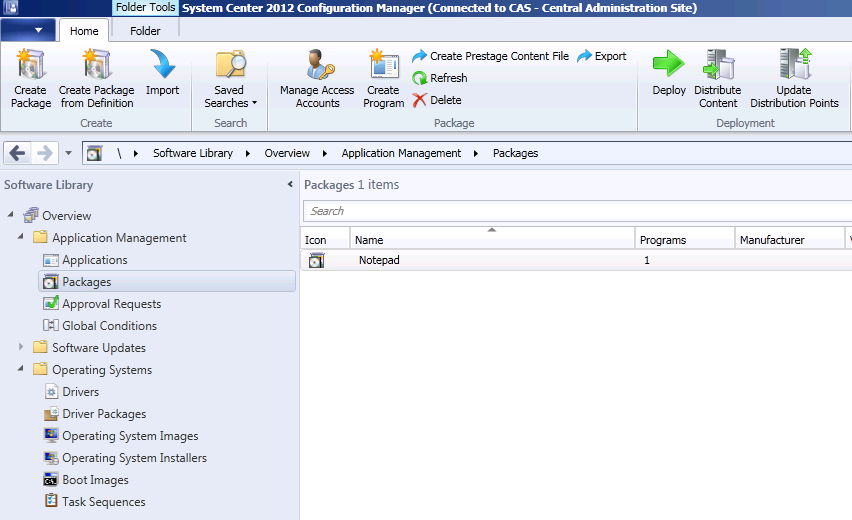Open the Saved Searches dropdown
The height and width of the screenshot is (520, 852).
[x=230, y=80]
